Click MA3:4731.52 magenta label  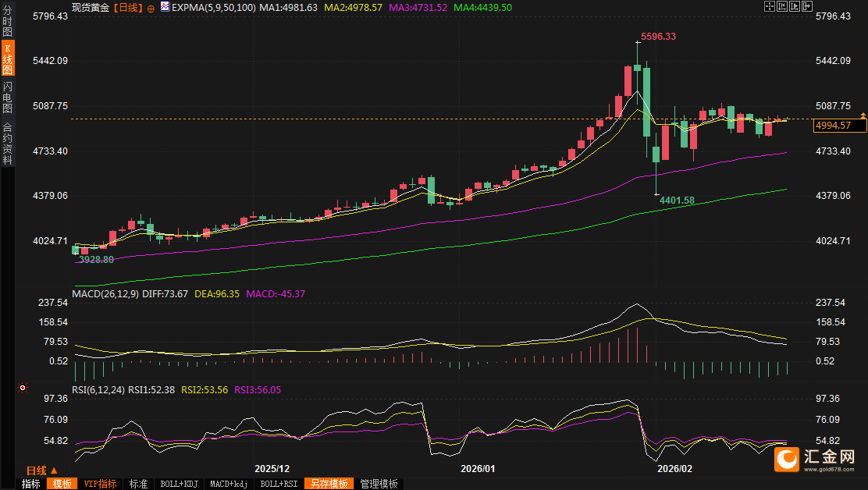pyautogui.click(x=418, y=8)
